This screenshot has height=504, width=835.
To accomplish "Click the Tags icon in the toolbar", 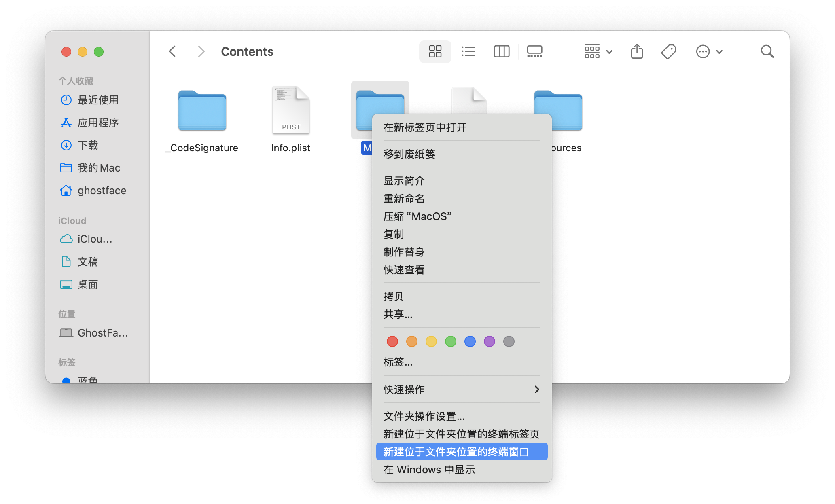I will click(x=668, y=51).
